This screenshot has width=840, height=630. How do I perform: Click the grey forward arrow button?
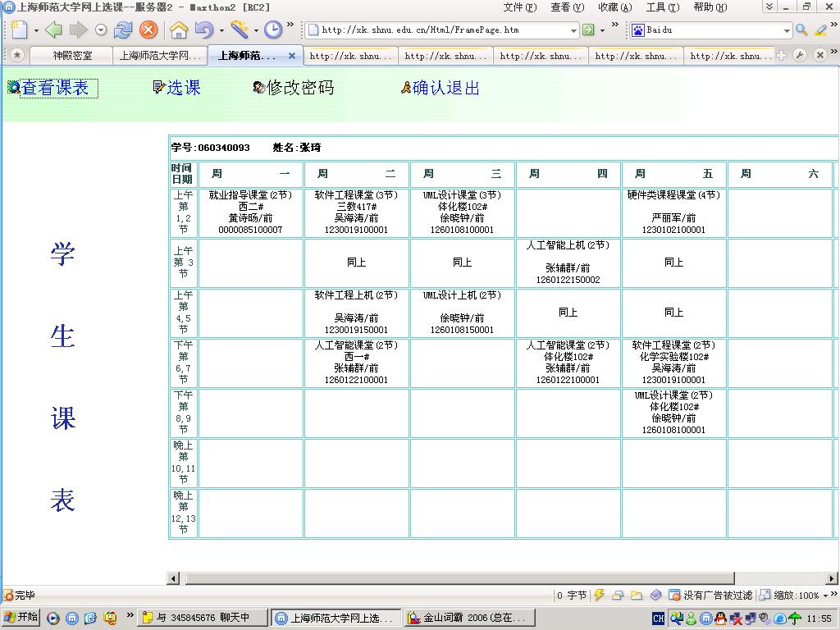point(78,30)
